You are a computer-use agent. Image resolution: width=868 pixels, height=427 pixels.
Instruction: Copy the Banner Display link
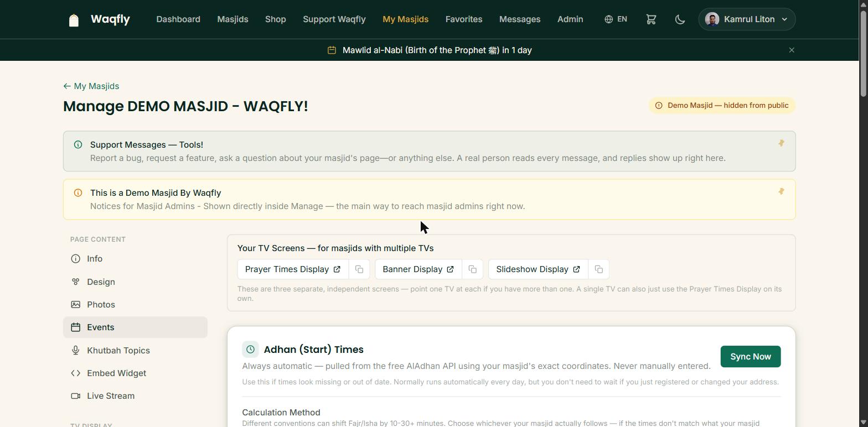point(473,269)
